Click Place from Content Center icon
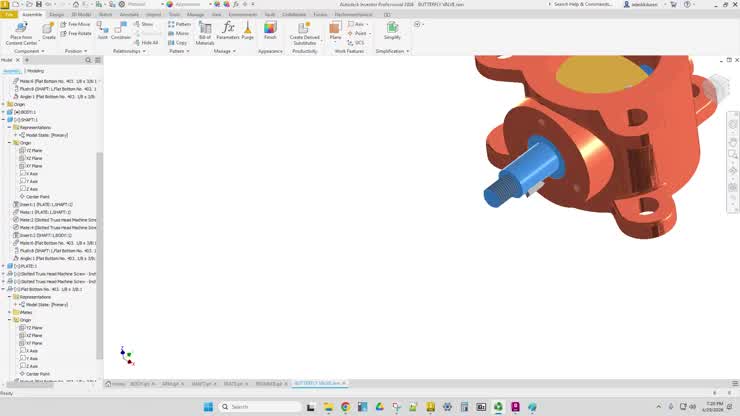This screenshot has width=740, height=416. (21, 33)
